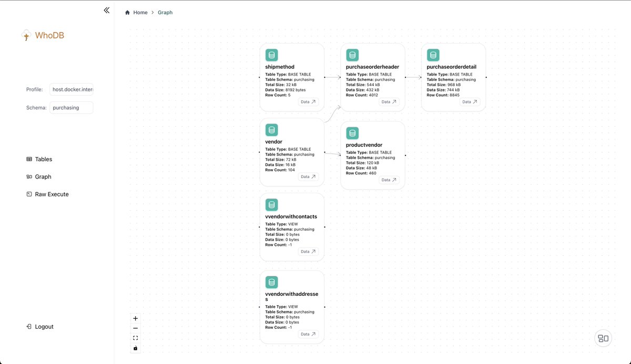Click the WhoDB title text

coord(49,36)
